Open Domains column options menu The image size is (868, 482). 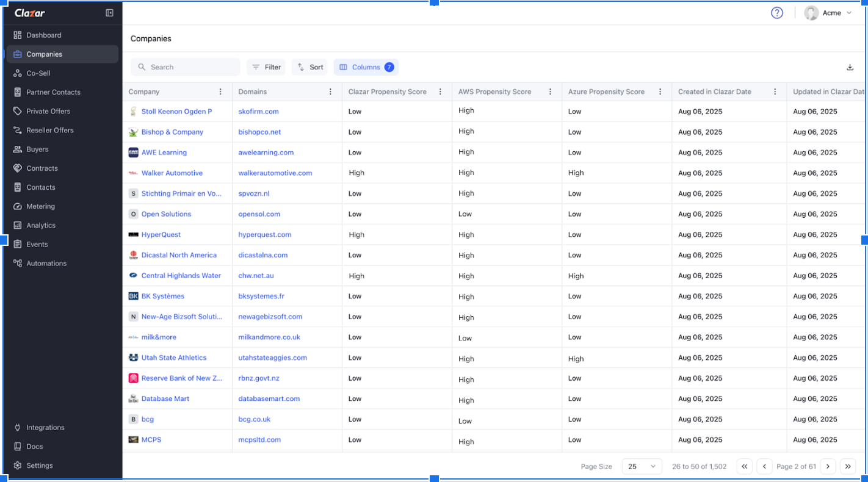click(330, 92)
